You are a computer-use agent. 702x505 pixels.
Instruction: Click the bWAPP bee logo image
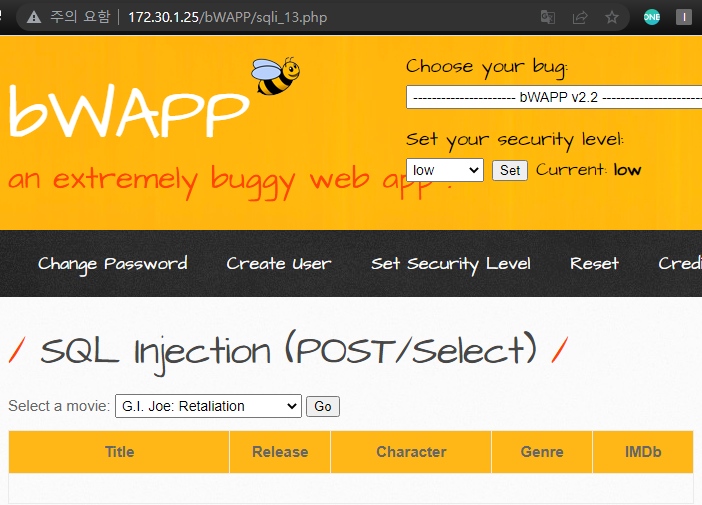(x=275, y=76)
